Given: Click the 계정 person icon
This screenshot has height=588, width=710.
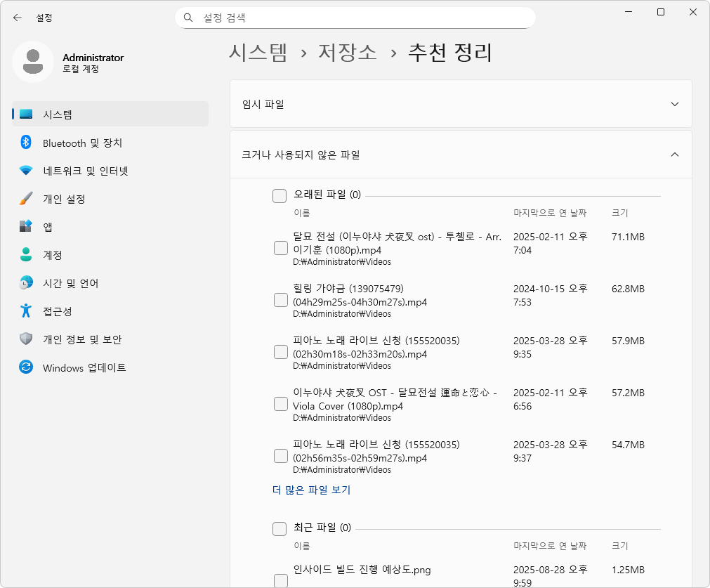Looking at the screenshot, I should click(26, 254).
